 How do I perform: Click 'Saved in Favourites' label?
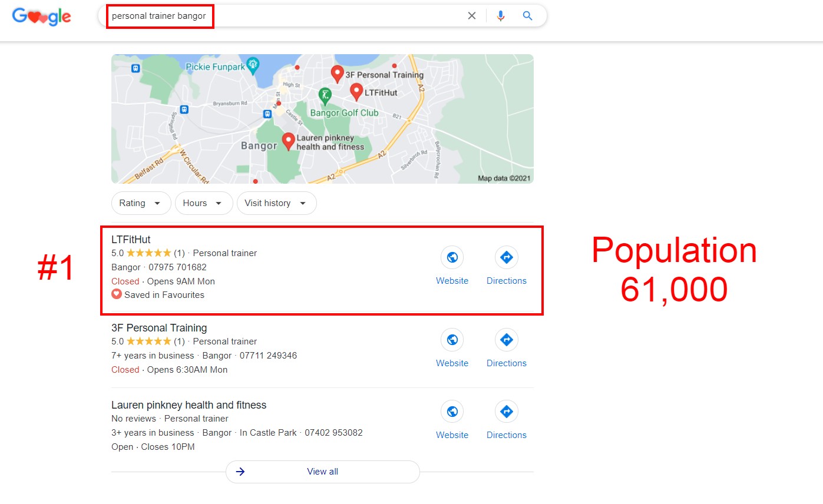pyautogui.click(x=164, y=295)
